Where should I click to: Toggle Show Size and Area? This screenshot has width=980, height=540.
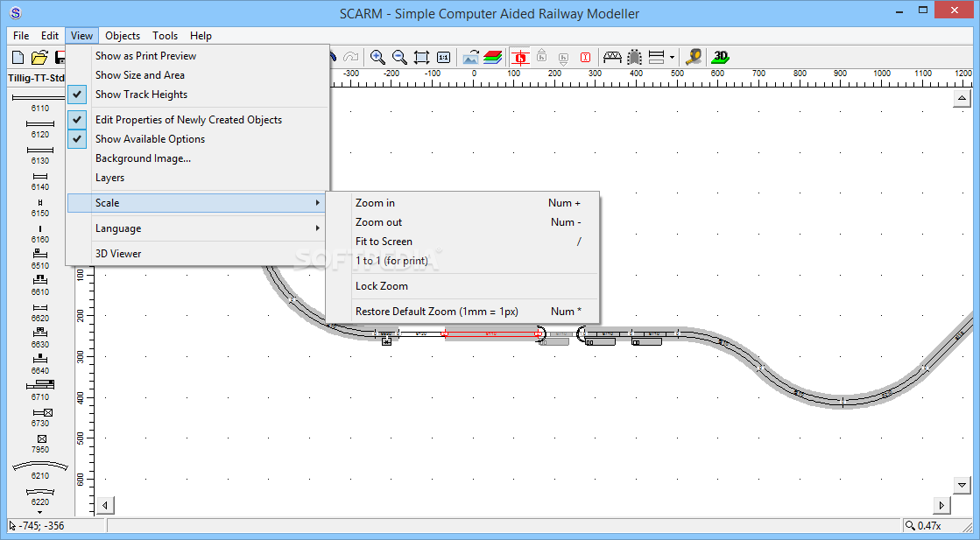click(198, 75)
